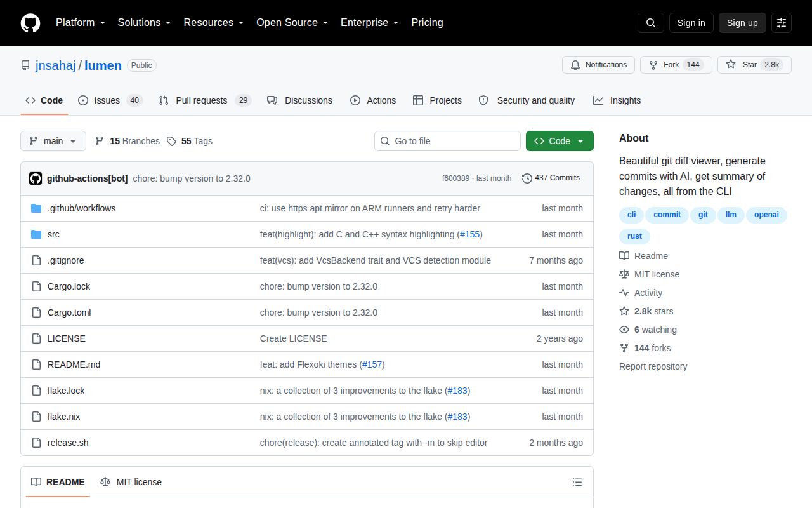
Task: Click the eye icon next to 6 watching
Action: (x=624, y=330)
